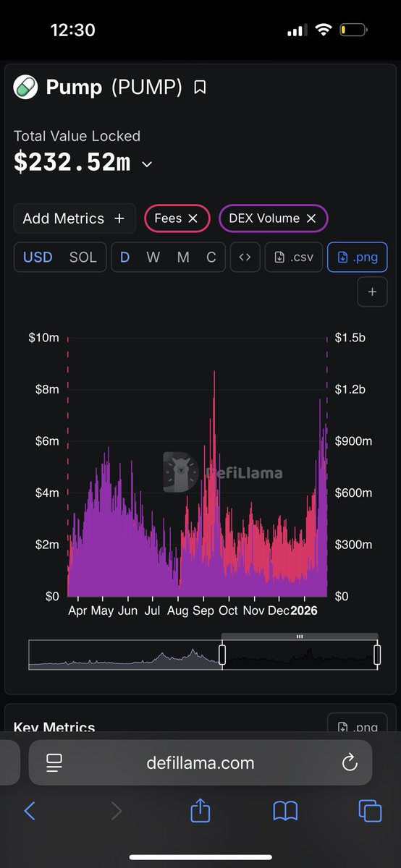Open the embed code icon

coord(245,258)
